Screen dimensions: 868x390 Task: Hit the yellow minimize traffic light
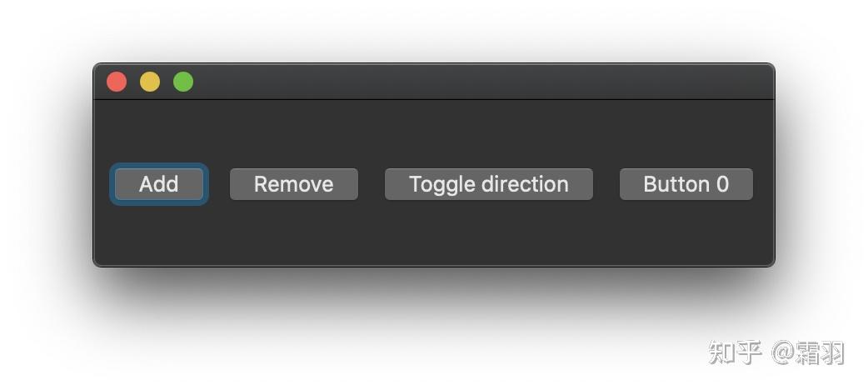pos(150,82)
